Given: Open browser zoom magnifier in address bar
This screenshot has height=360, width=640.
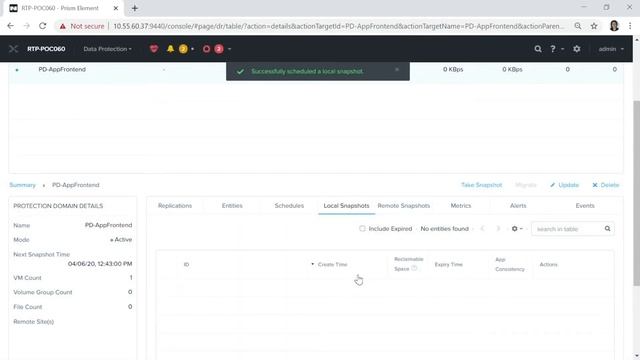Looking at the screenshot, I should click(578, 26).
